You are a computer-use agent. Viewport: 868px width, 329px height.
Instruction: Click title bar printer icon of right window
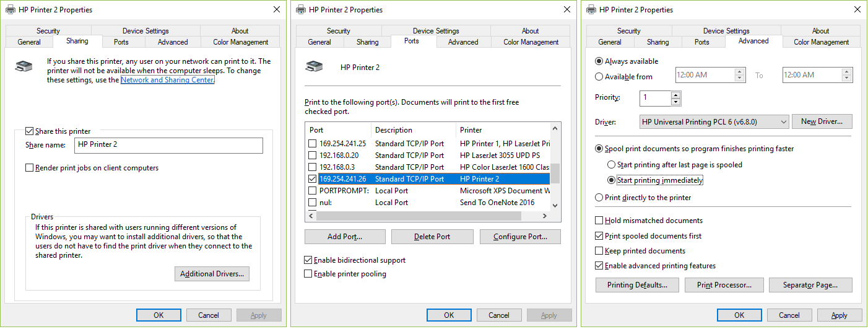pos(591,9)
